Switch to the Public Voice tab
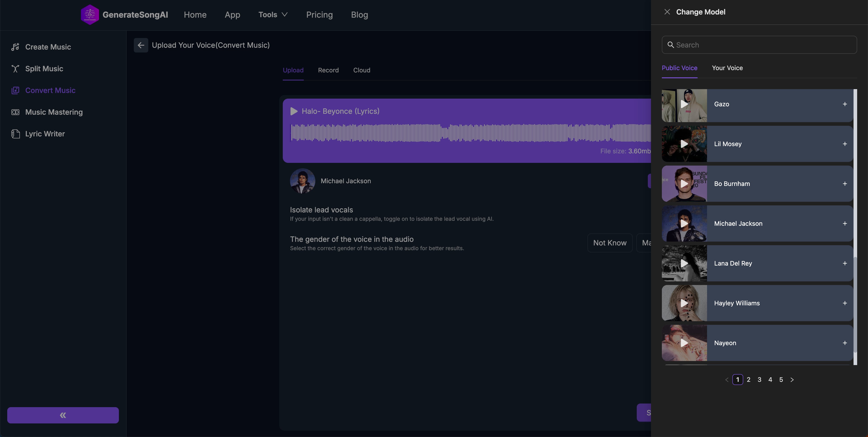The height and width of the screenshot is (437, 868). [679, 68]
